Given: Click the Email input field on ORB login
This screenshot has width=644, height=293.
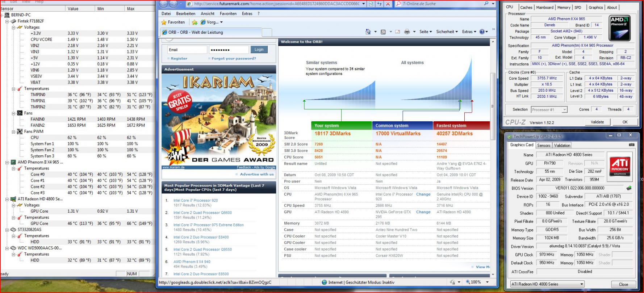Looking at the screenshot, I should pyautogui.click(x=187, y=50).
